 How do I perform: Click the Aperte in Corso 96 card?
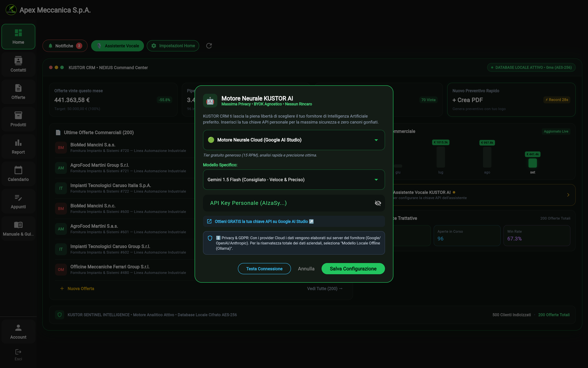click(467, 236)
